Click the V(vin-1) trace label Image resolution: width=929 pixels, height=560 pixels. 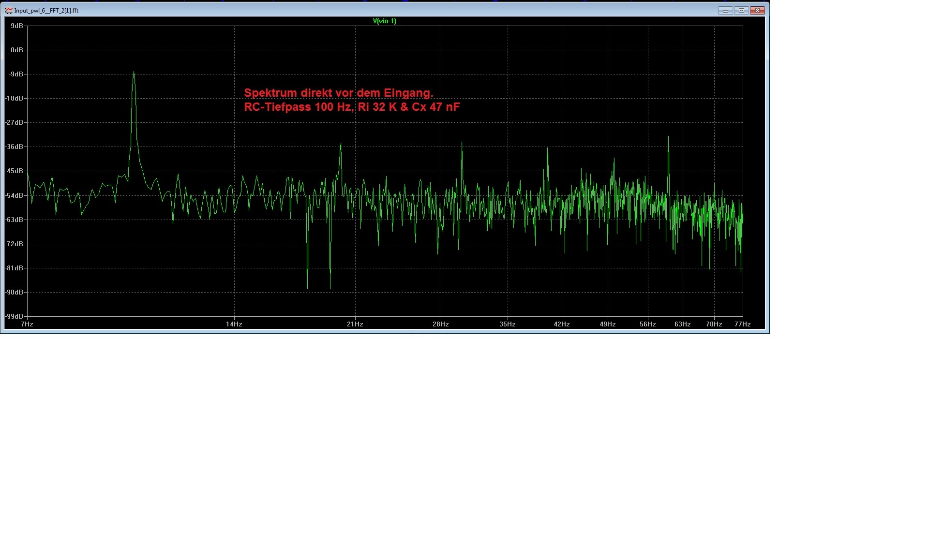click(384, 21)
